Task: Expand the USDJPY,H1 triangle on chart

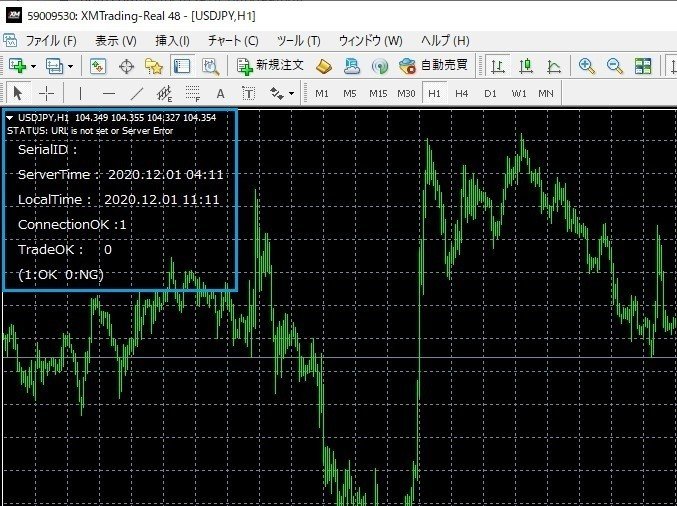Action: click(10, 118)
